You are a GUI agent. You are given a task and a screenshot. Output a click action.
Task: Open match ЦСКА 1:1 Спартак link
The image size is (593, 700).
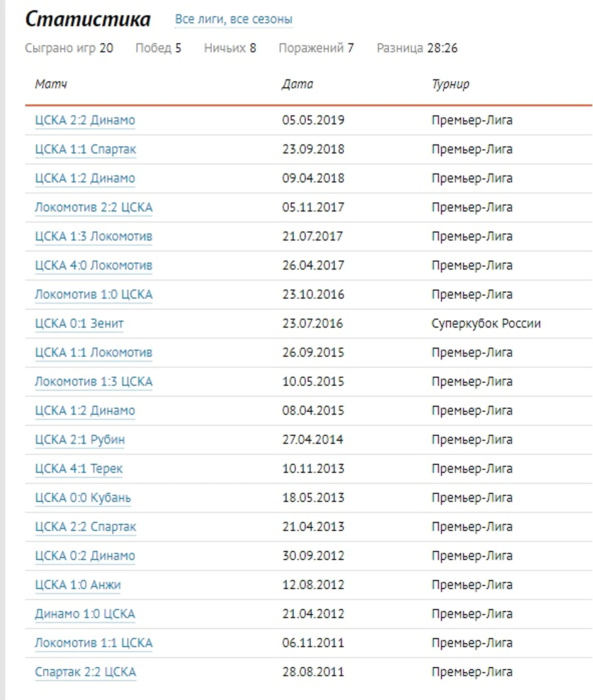click(85, 149)
